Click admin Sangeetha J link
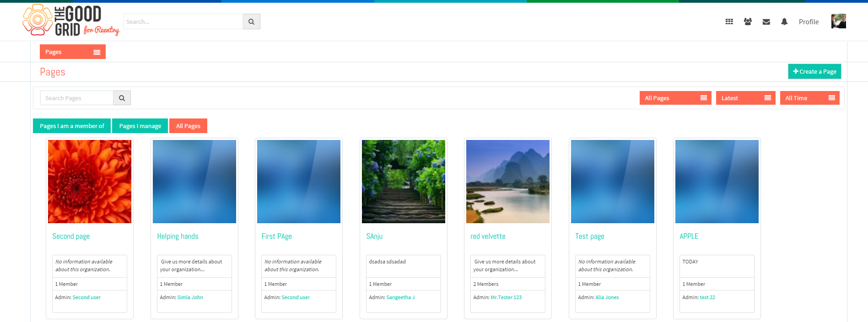Image resolution: width=868 pixels, height=322 pixels. pyautogui.click(x=400, y=297)
